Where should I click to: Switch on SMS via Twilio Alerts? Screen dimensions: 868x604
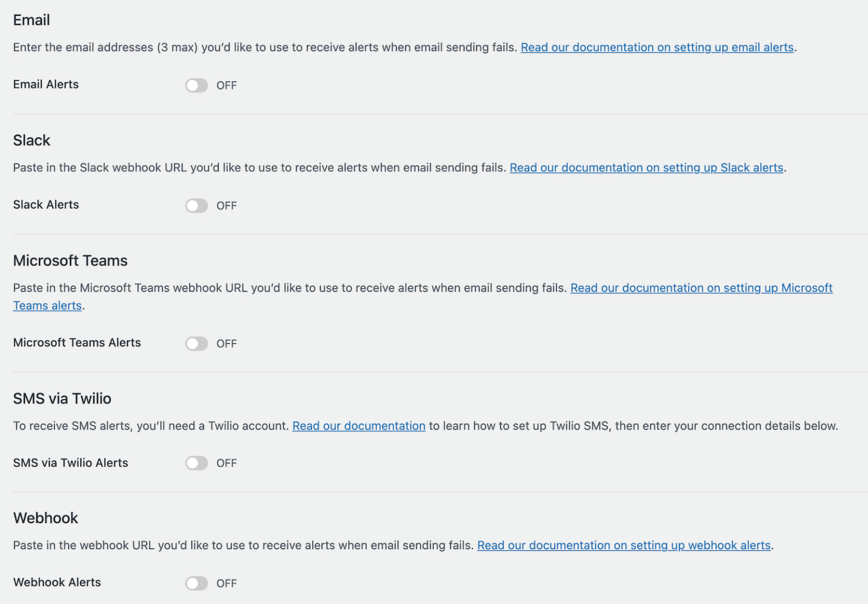[196, 463]
